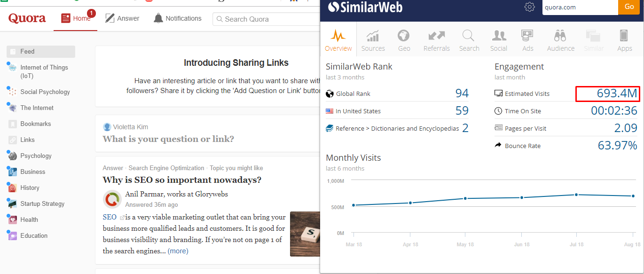Open the Audience tab
The height and width of the screenshot is (274, 644).
click(x=561, y=40)
